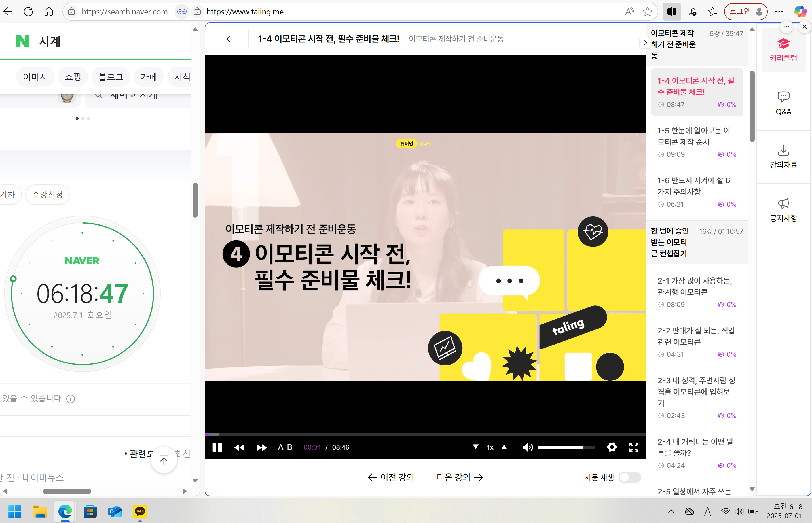
Task: Toggle A-B repeat in player
Action: tap(285, 447)
